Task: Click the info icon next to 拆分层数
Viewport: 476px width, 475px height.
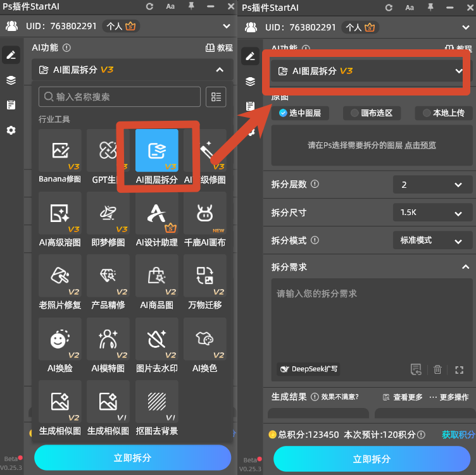Action: (315, 184)
